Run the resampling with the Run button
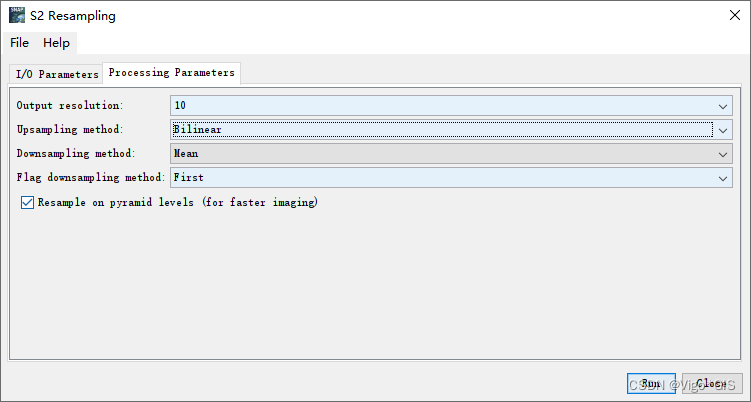This screenshot has width=751, height=402. [x=651, y=383]
